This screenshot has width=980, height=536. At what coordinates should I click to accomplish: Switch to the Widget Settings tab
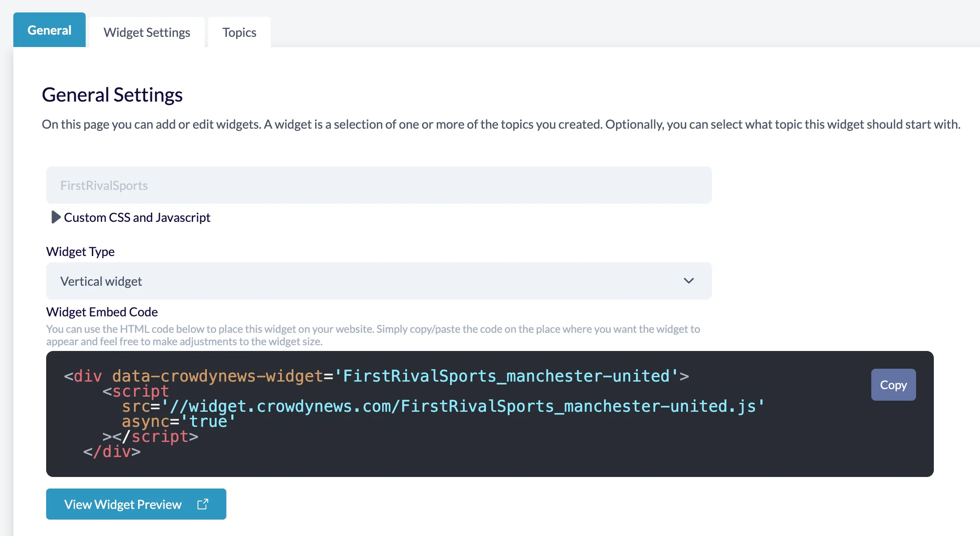tap(146, 32)
